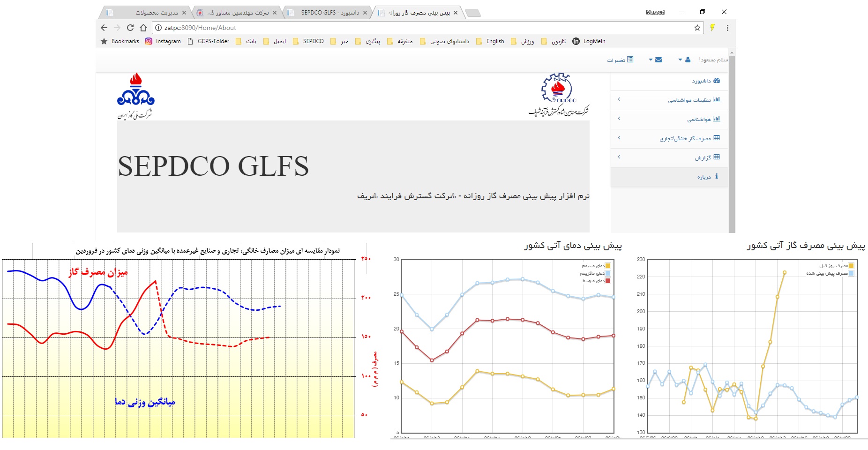Click the تغییرات list icon in navbar
The height and width of the screenshot is (450, 868).
tap(630, 60)
